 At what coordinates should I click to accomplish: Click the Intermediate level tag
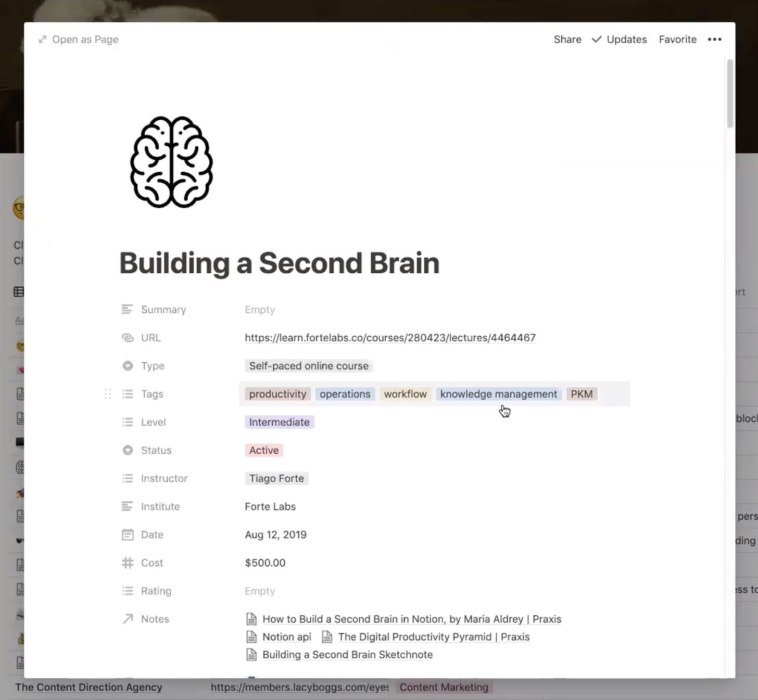point(279,422)
